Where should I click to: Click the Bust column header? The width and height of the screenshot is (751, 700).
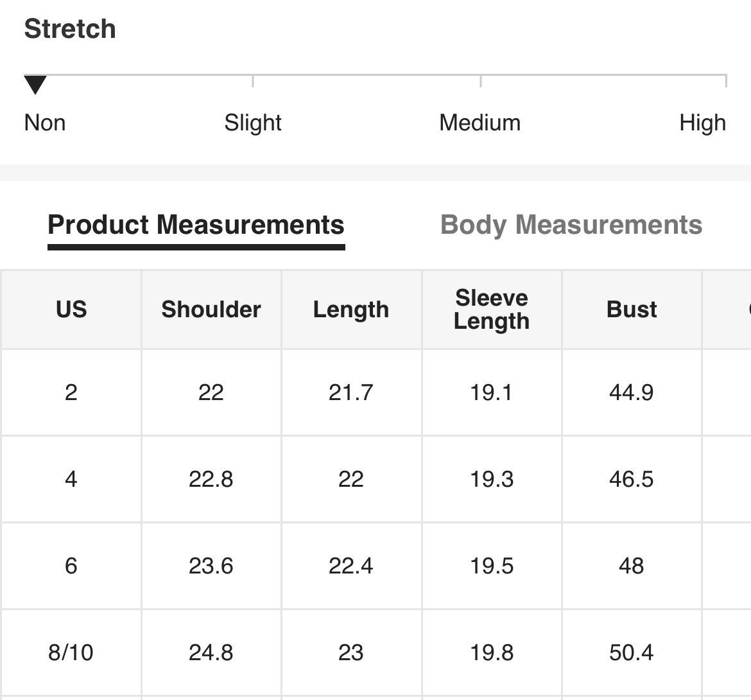click(x=631, y=309)
